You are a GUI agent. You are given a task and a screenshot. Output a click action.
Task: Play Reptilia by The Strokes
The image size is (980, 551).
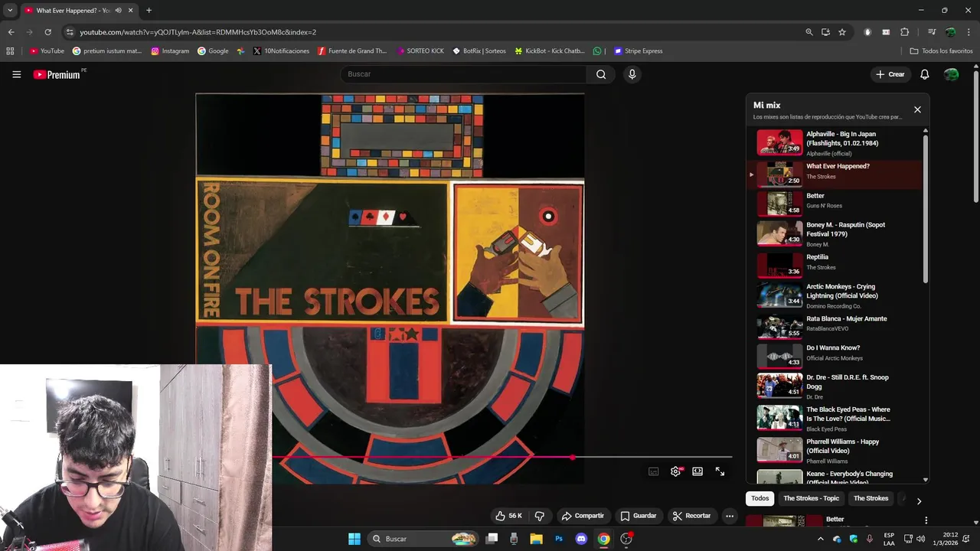coord(835,265)
